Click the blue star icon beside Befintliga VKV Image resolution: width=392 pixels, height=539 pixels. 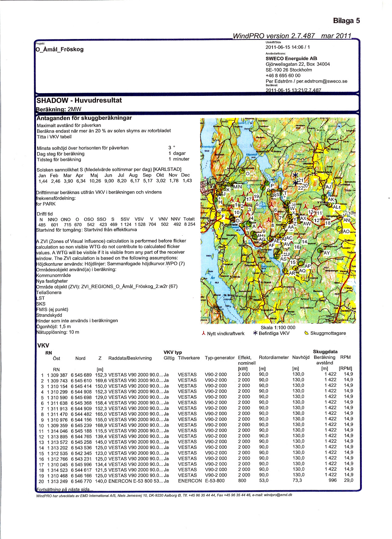click(255, 333)
